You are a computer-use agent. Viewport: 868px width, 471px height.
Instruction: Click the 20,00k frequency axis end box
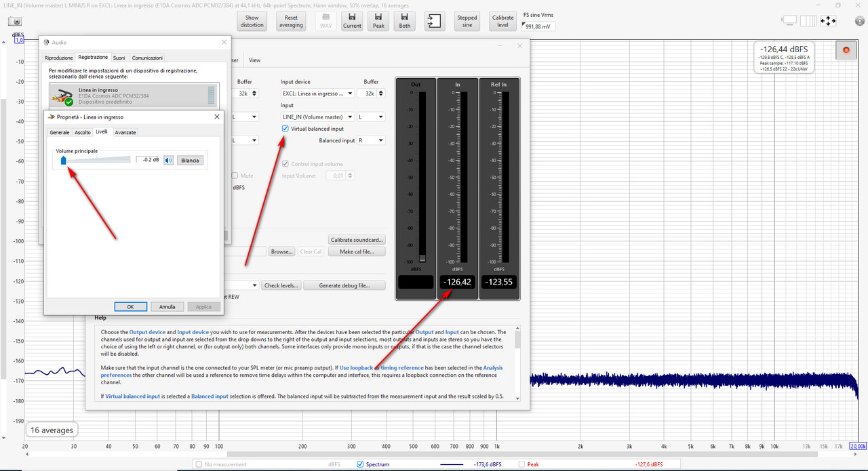[x=858, y=445]
